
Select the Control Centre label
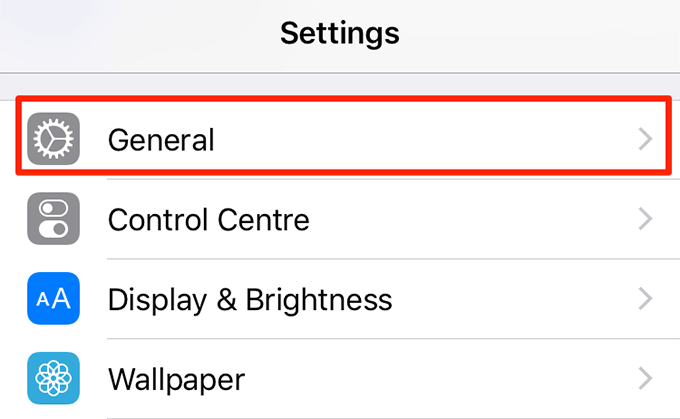coord(208,219)
